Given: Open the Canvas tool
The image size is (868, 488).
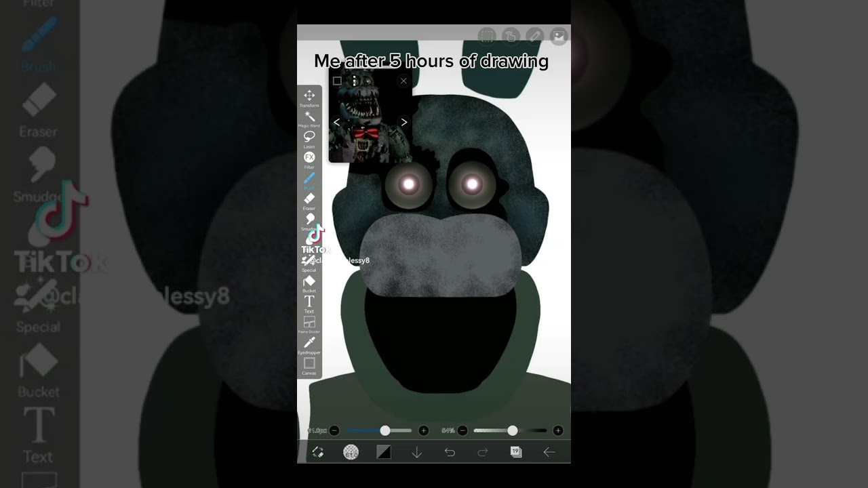Looking at the screenshot, I should tap(309, 366).
